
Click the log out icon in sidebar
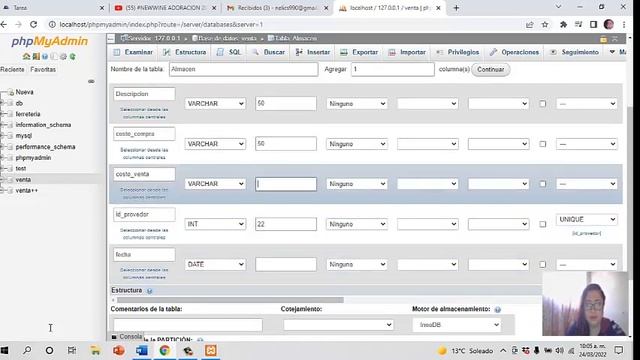click(36, 57)
